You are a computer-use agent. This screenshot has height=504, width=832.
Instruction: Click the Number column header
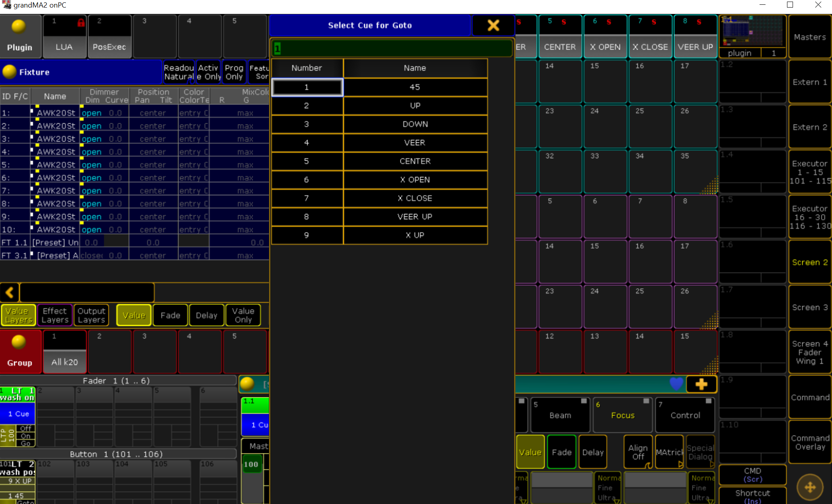307,68
